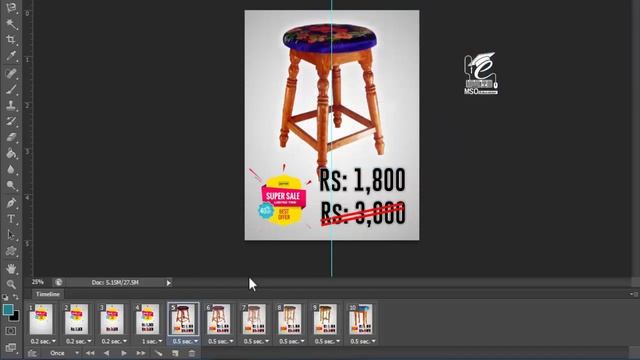Select timeline frame 4 thumbnail
The image size is (640, 360).
click(x=147, y=320)
